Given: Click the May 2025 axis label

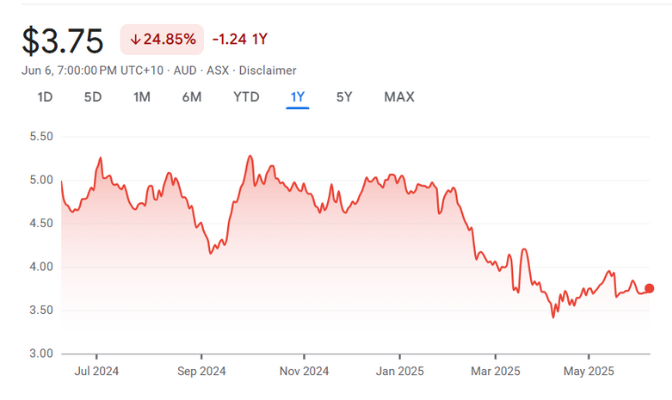Looking at the screenshot, I should (x=589, y=372).
